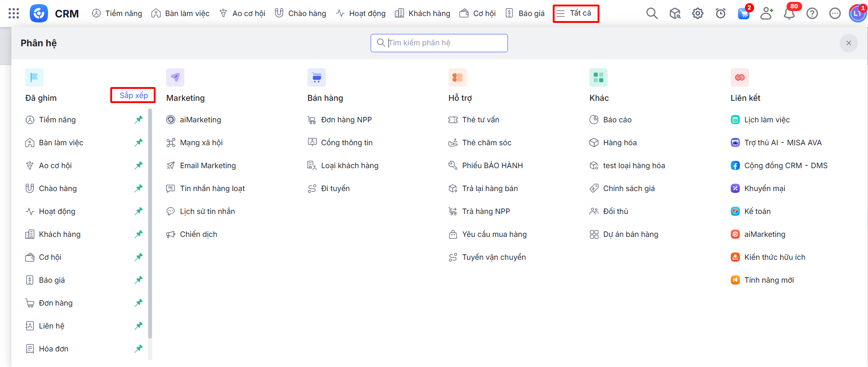Viewport: 868px width, 367px height.
Task: Click the alarm clock reminder icon
Action: (x=720, y=13)
